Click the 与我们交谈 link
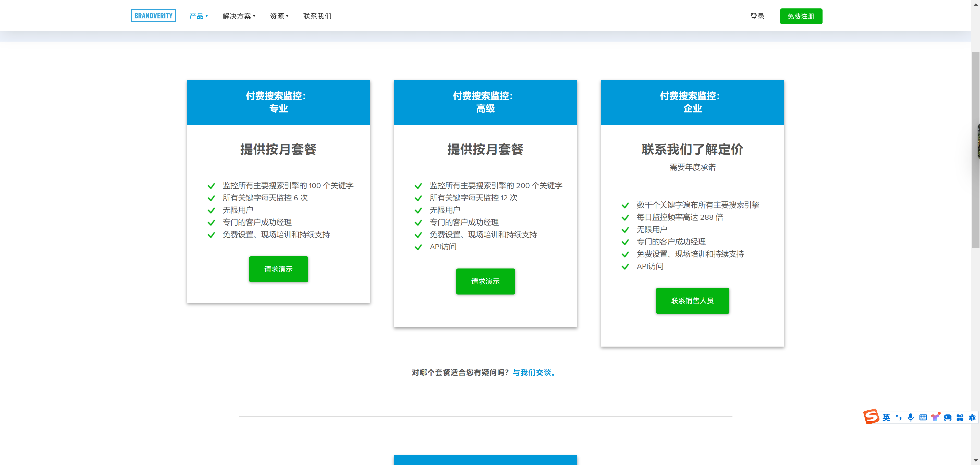Viewport: 980px width, 465px height. [x=534, y=372]
